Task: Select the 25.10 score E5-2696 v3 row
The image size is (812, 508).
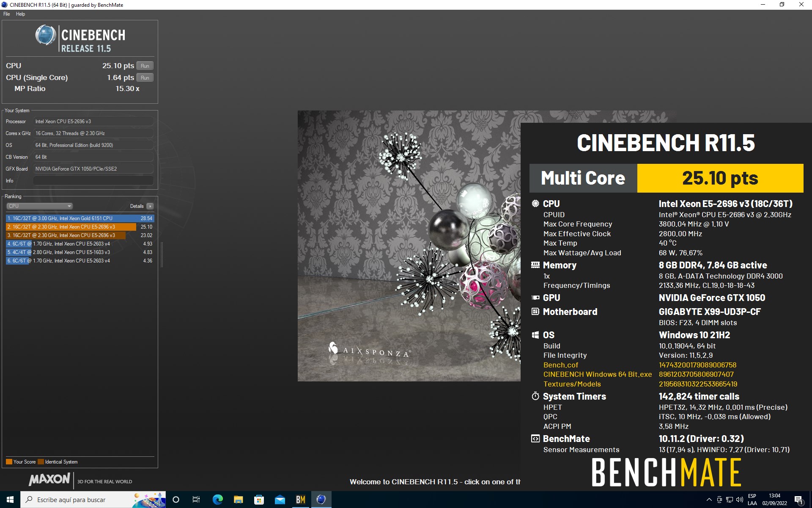Action: [x=80, y=227]
